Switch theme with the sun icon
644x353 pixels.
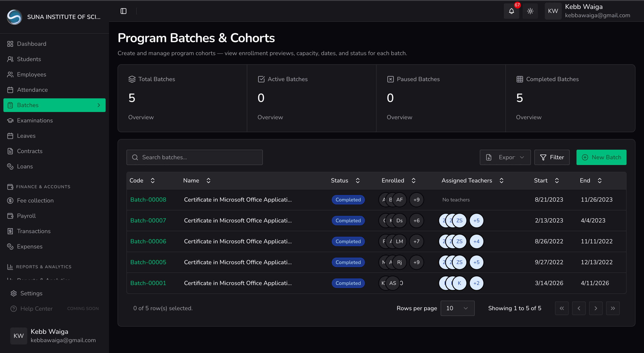[x=530, y=11]
